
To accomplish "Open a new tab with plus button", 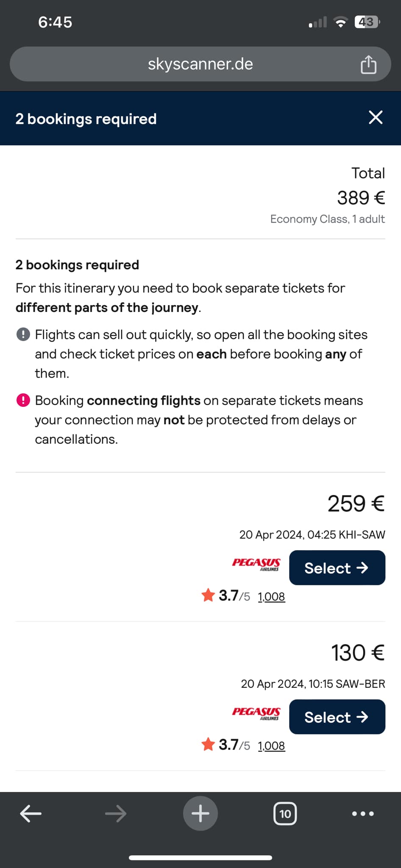I will click(200, 813).
